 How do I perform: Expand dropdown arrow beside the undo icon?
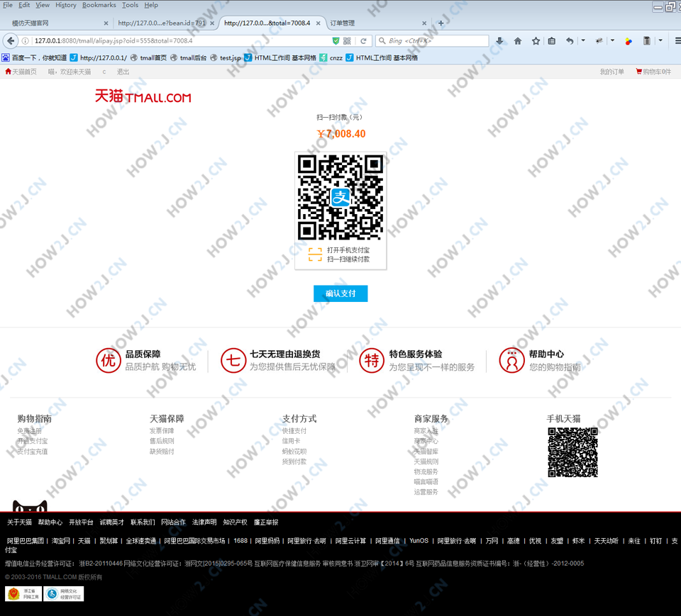[x=583, y=40]
